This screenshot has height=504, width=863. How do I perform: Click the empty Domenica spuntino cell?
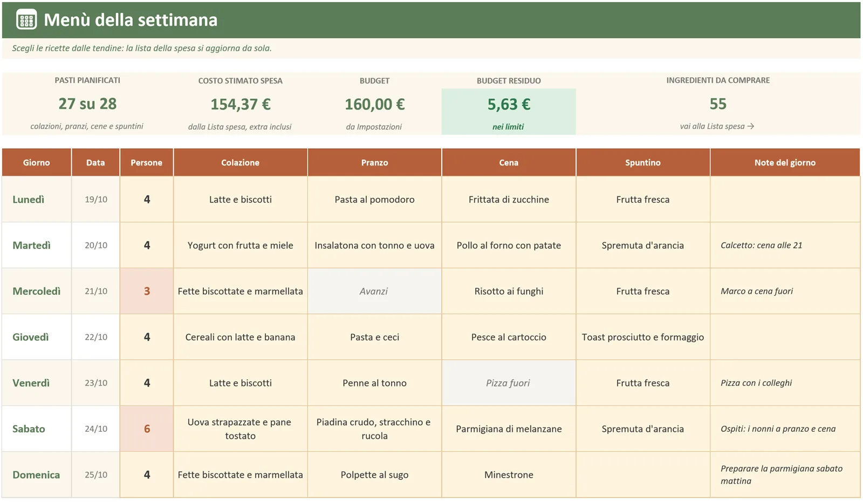pos(643,475)
